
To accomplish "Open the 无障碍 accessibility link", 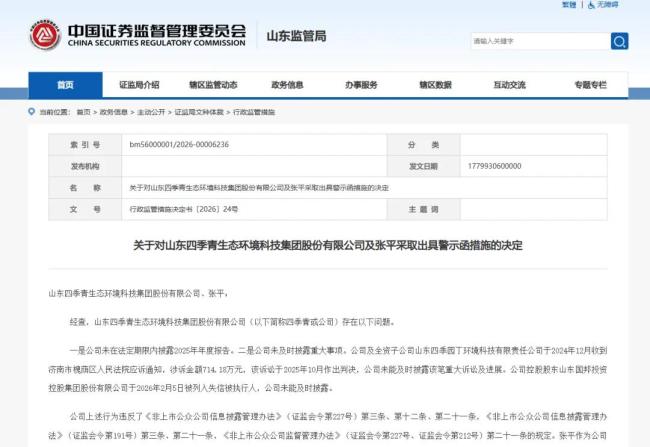I will pyautogui.click(x=607, y=5).
